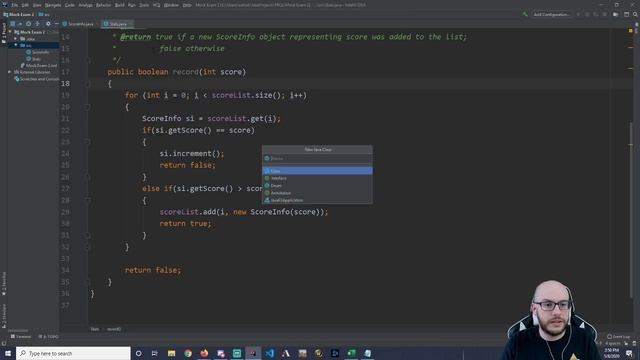
Task: Open File Explorer from the taskbar
Action: (x=171, y=353)
